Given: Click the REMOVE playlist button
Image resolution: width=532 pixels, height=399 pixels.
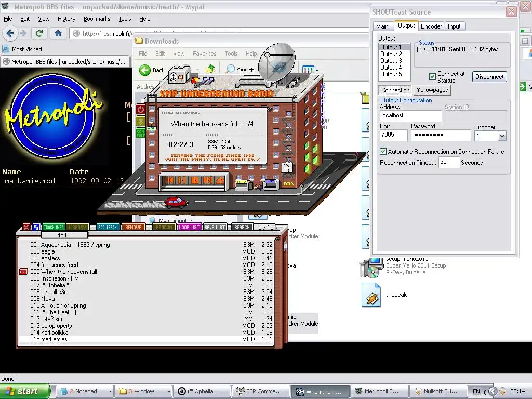Looking at the screenshot, I should pyautogui.click(x=133, y=228).
